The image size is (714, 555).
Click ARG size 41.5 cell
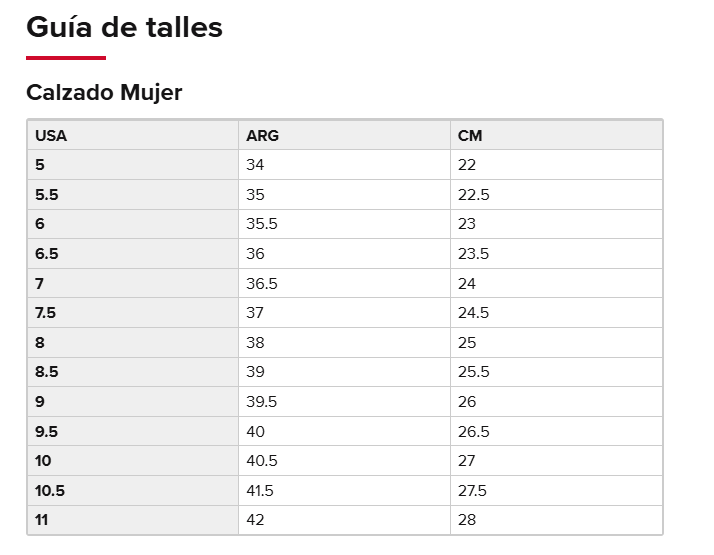point(344,490)
